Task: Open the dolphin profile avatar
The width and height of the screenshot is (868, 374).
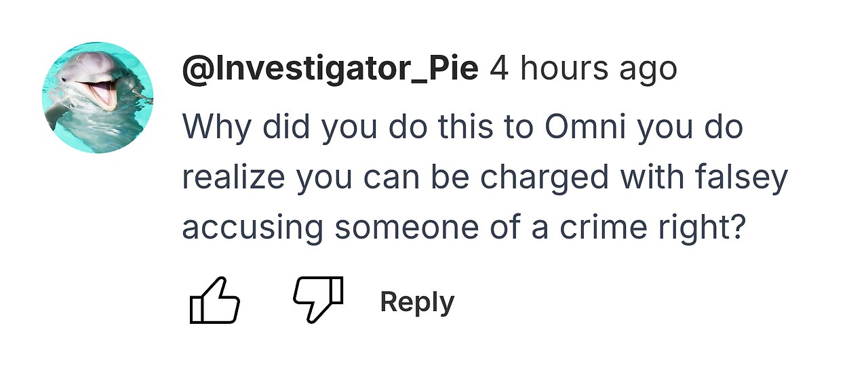Action: (98, 98)
